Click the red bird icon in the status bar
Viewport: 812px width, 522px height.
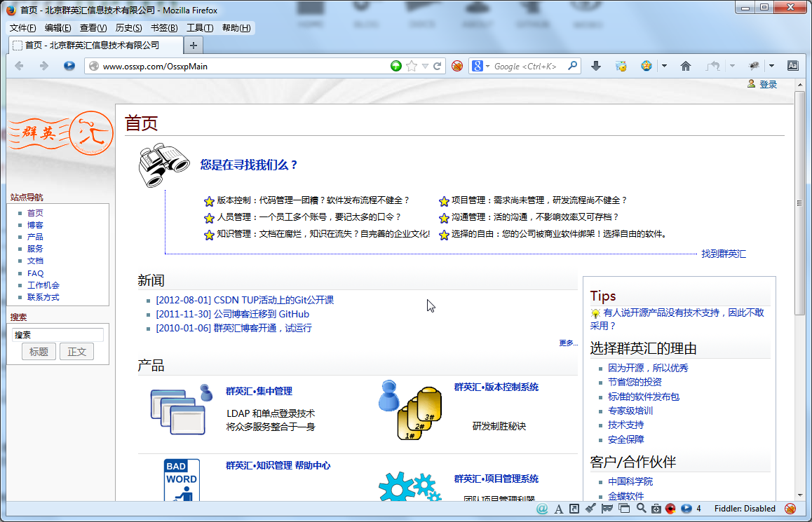[670, 509]
